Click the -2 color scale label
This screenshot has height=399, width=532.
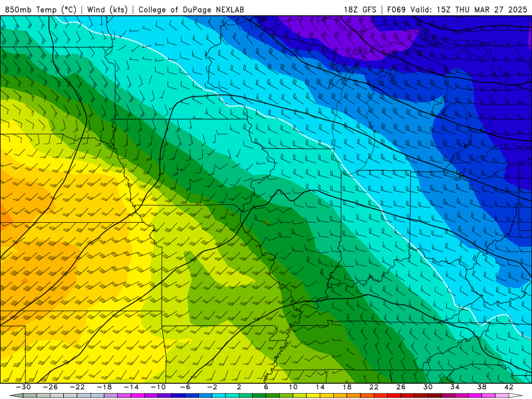pyautogui.click(x=212, y=387)
